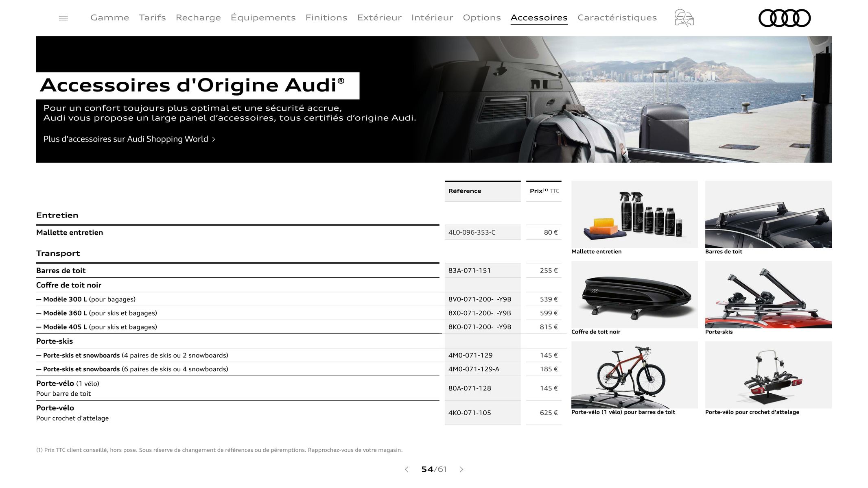Screen dimensions: 868x488
Task: Click the 4 paires de skis row
Action: [x=238, y=355]
